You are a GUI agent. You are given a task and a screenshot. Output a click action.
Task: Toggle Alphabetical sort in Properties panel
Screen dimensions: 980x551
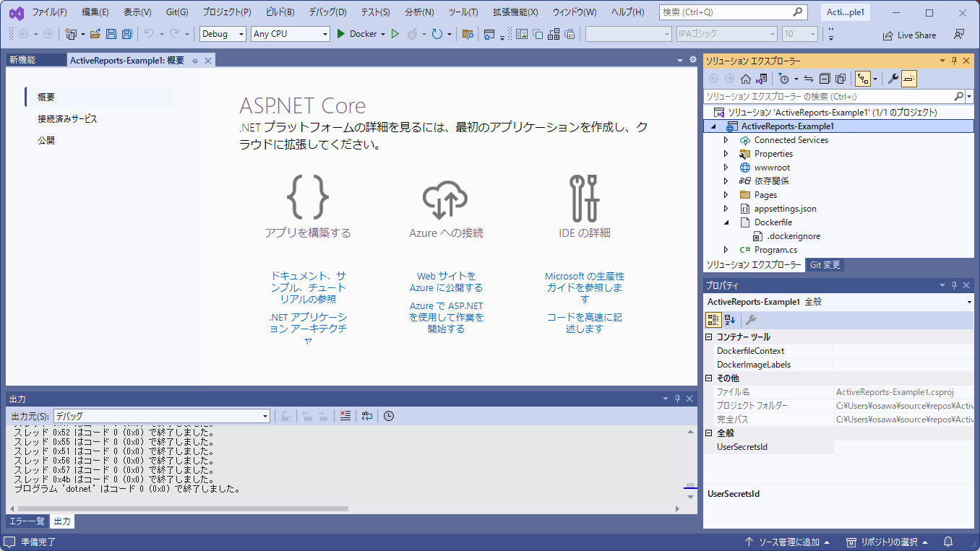pos(730,320)
